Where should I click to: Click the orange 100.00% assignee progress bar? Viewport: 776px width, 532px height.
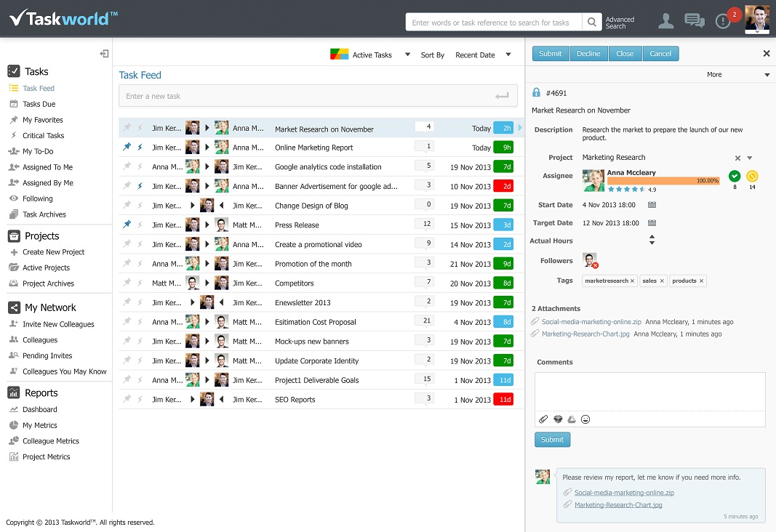tap(664, 181)
